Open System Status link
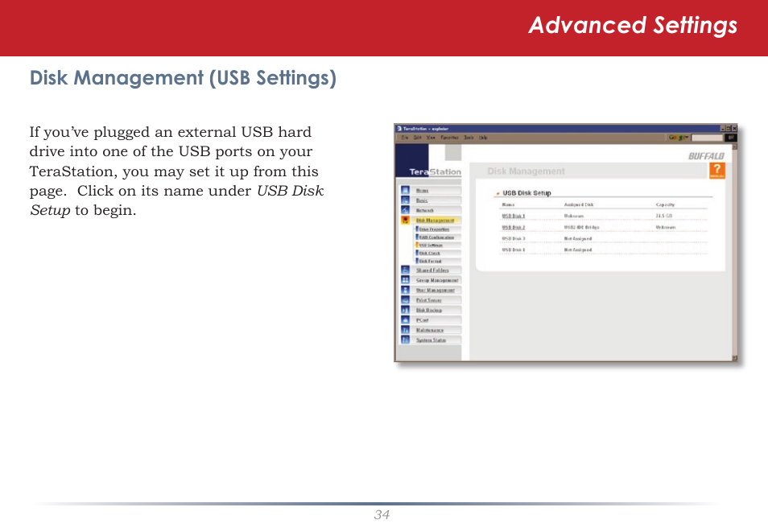This screenshot has height=532, width=768. click(431, 340)
